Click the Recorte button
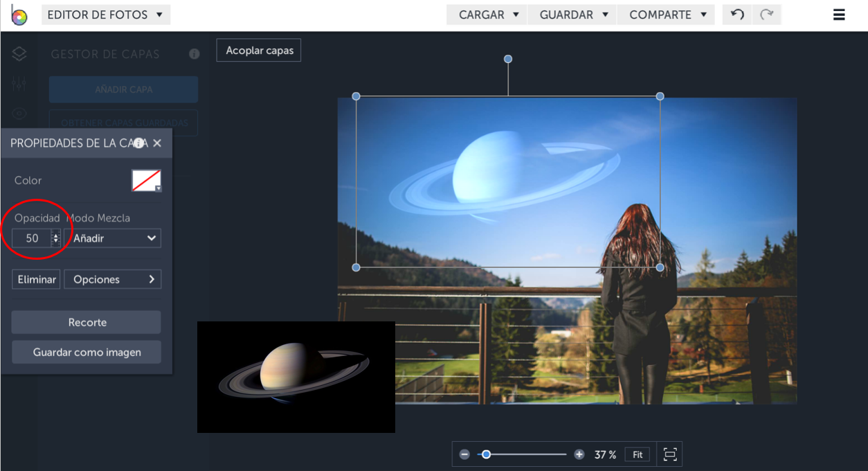 click(87, 322)
